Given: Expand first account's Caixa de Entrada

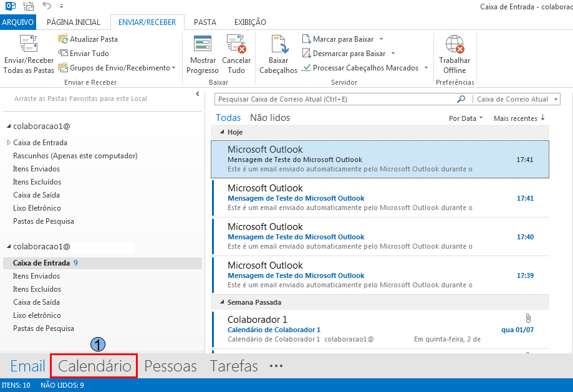Looking at the screenshot, I should [x=9, y=143].
